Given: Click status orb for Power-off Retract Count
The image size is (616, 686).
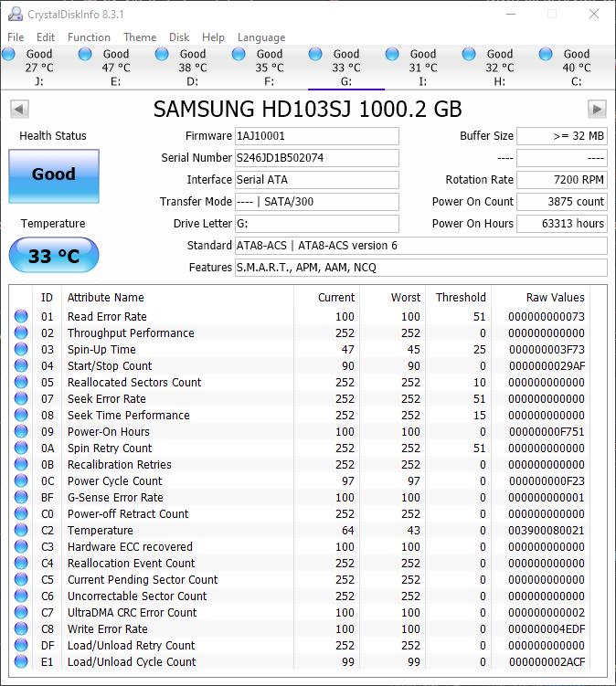Looking at the screenshot, I should tap(21, 513).
